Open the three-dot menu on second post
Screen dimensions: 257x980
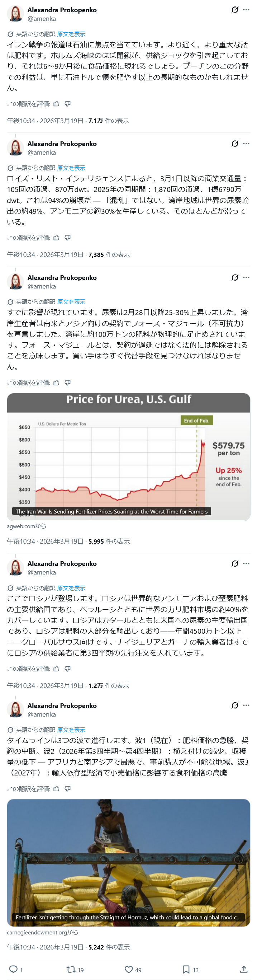point(246,144)
